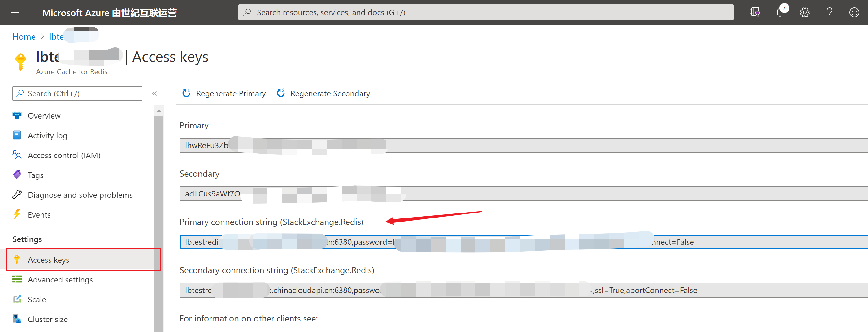The width and height of the screenshot is (868, 332).
Task: Open Access control (IAM)
Action: click(64, 155)
